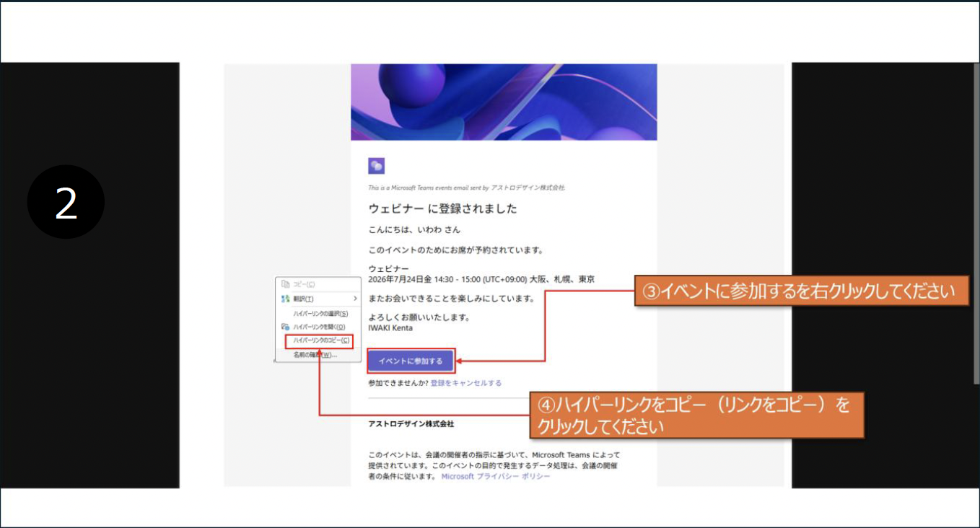The width and height of the screenshot is (980, 528).
Task: Open the 翻訳(T) submenu entry
Action: 318,299
